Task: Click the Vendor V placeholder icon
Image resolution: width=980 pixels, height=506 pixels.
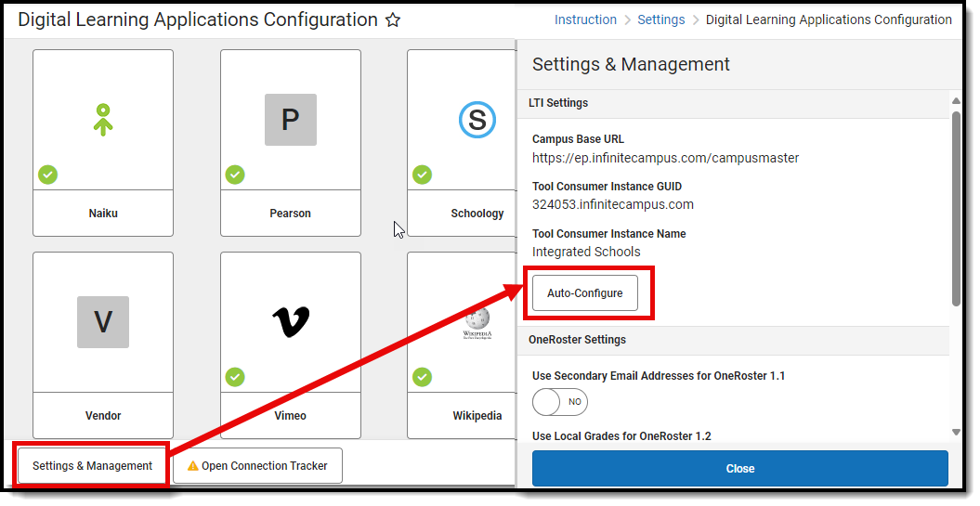Action: (103, 322)
